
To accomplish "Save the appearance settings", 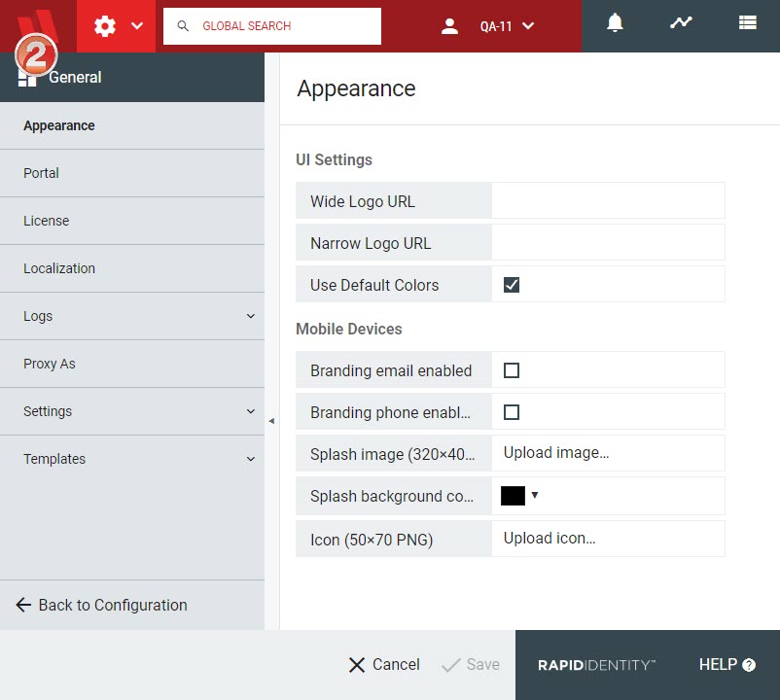I will pos(471,665).
